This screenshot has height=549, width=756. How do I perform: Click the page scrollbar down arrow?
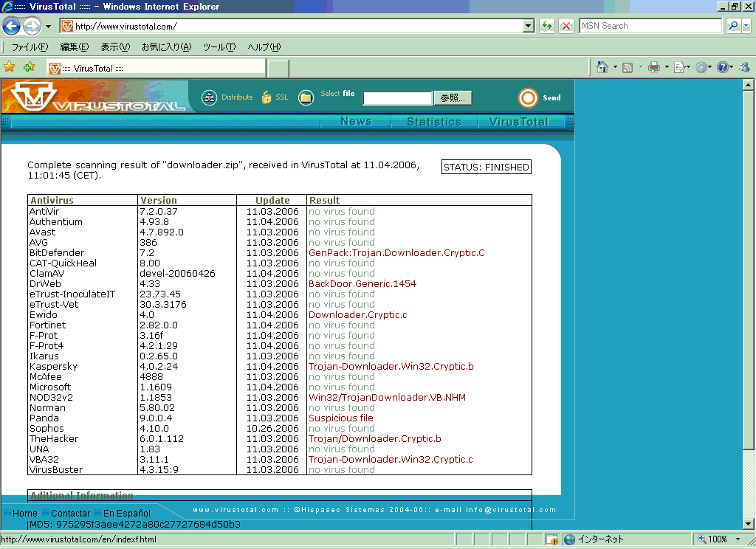pyautogui.click(x=748, y=523)
